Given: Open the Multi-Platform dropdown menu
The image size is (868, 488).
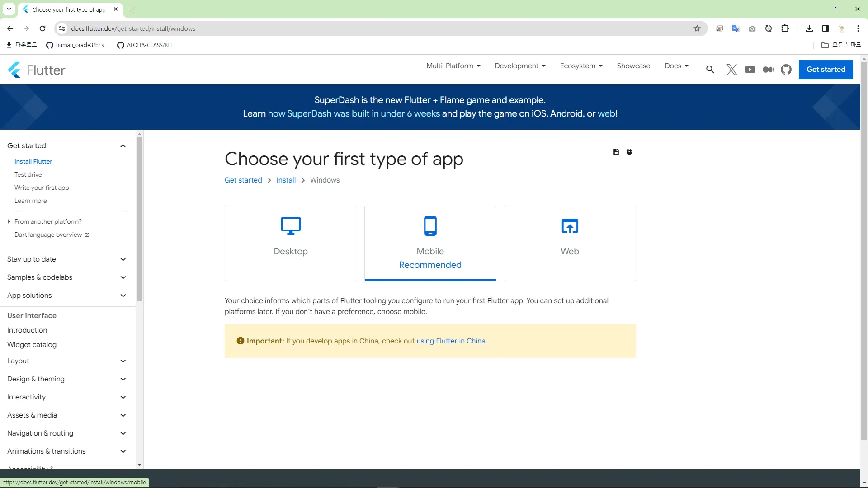Looking at the screenshot, I should point(453,66).
